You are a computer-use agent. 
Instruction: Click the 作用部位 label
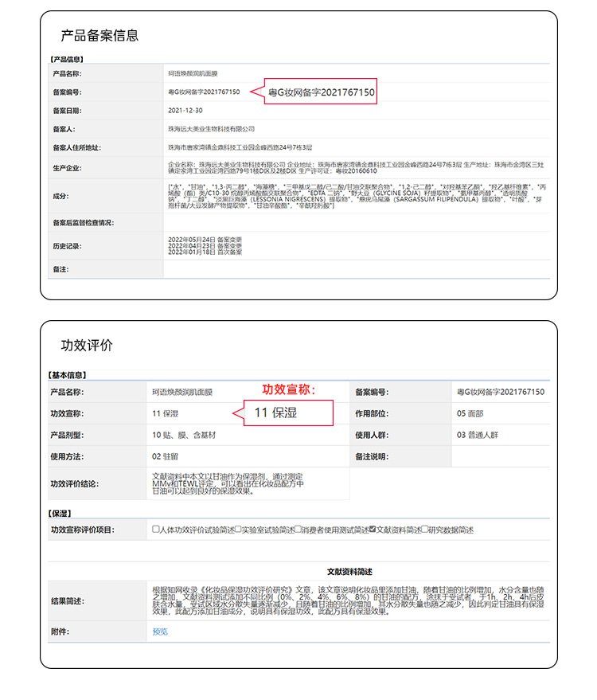coord(372,413)
